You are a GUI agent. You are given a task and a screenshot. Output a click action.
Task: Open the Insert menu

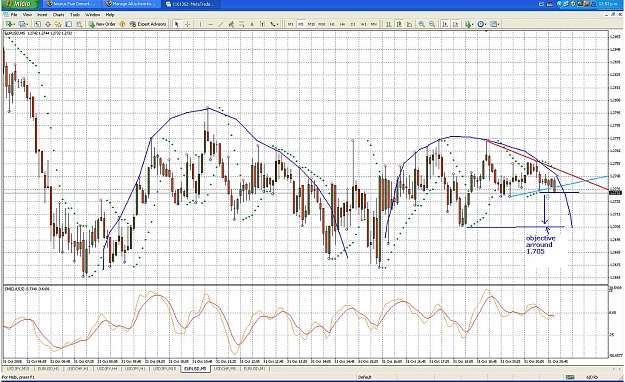coord(42,15)
